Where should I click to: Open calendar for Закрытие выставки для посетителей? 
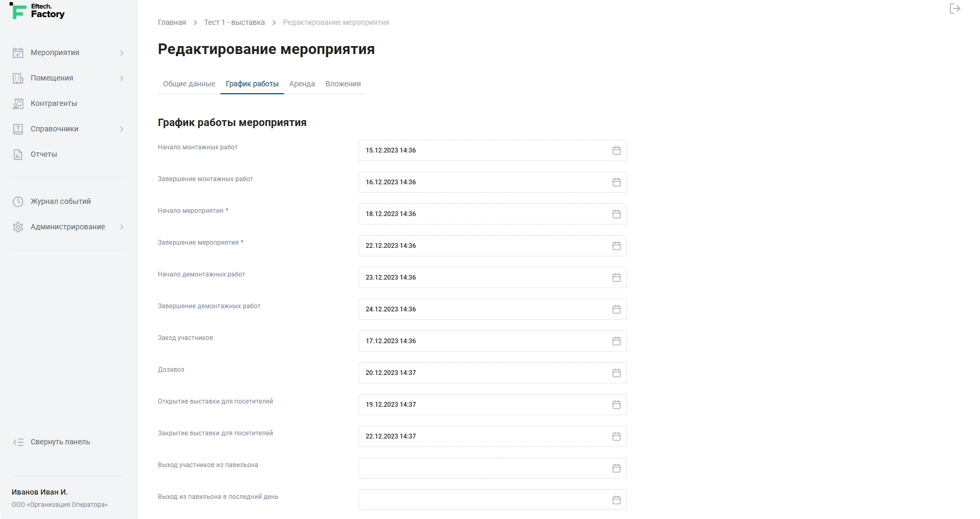(616, 436)
